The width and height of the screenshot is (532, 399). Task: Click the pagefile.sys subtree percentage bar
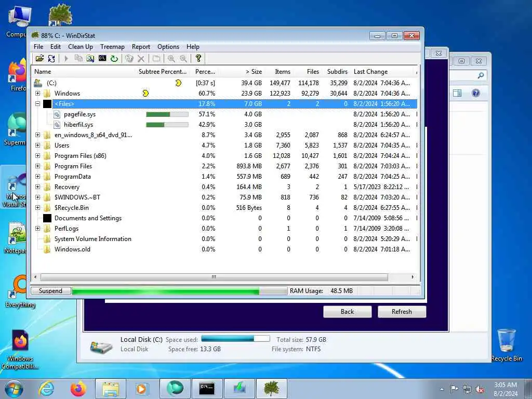pyautogui.click(x=167, y=114)
